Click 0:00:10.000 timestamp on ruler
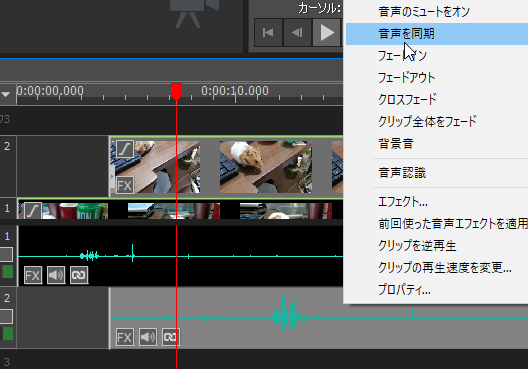The height and width of the screenshot is (369, 528). coord(235,91)
